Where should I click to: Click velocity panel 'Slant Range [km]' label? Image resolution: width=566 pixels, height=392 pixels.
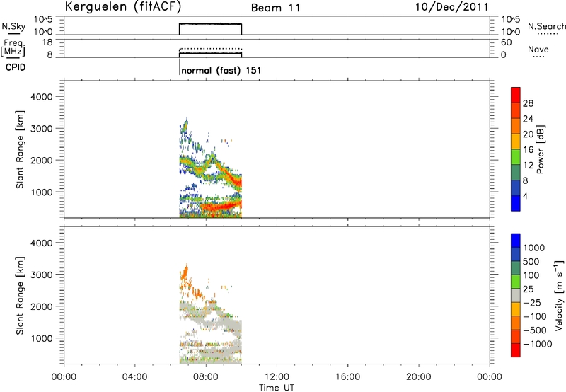(20, 296)
